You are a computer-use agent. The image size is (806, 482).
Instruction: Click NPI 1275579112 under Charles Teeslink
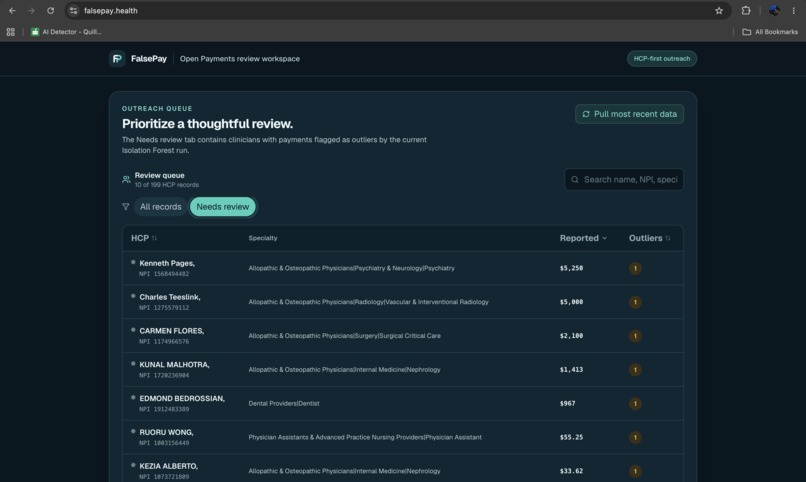click(164, 308)
